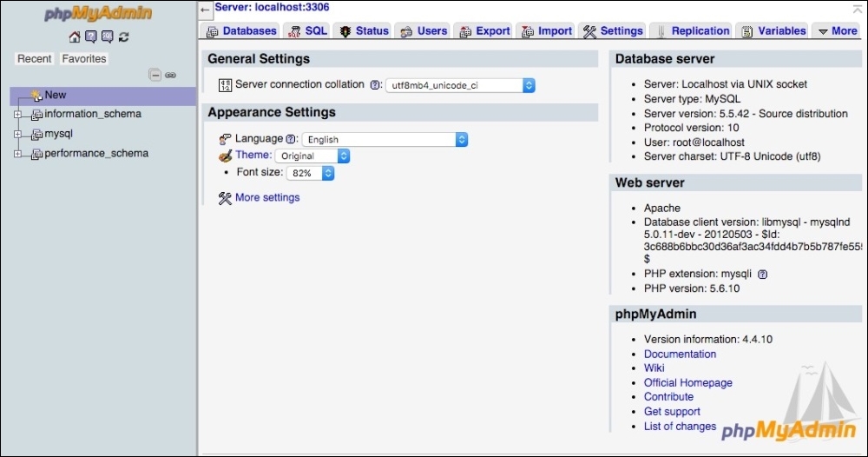Image resolution: width=868 pixels, height=457 pixels.
Task: Open the Documentation link
Action: tap(680, 354)
